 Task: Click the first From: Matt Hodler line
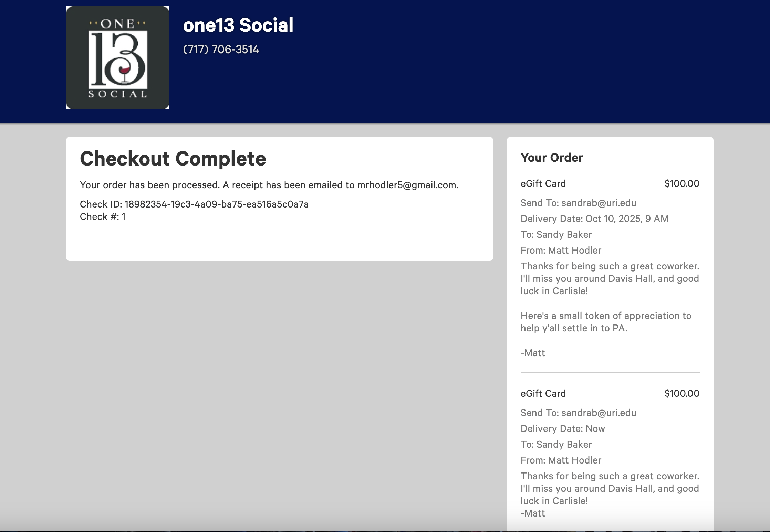tap(561, 251)
